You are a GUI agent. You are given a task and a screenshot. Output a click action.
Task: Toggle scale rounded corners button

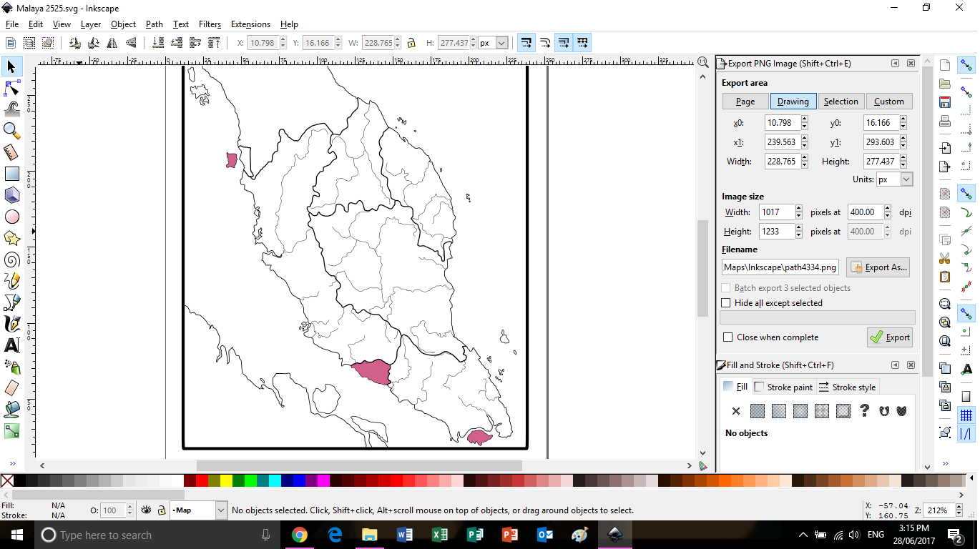click(545, 43)
